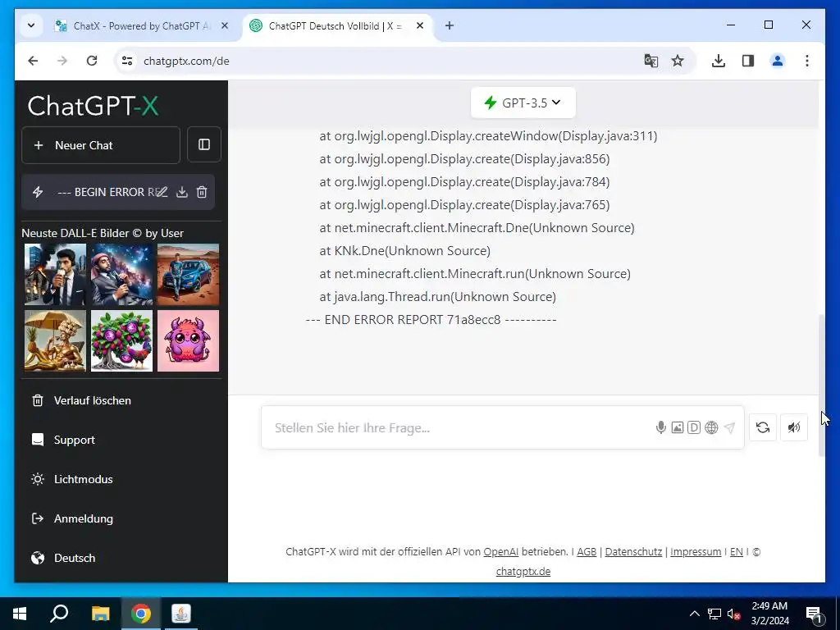Open the Chrome three-dot menu

807,61
